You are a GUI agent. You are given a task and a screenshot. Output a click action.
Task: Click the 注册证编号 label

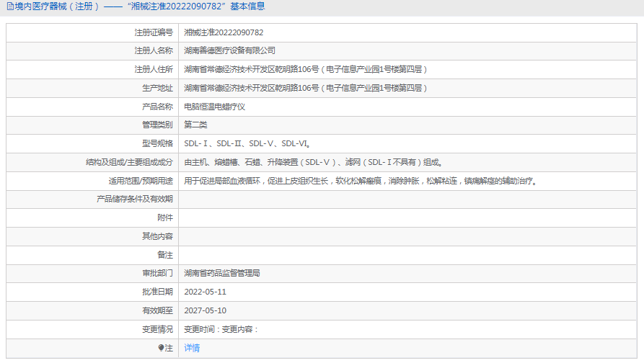[x=154, y=32]
